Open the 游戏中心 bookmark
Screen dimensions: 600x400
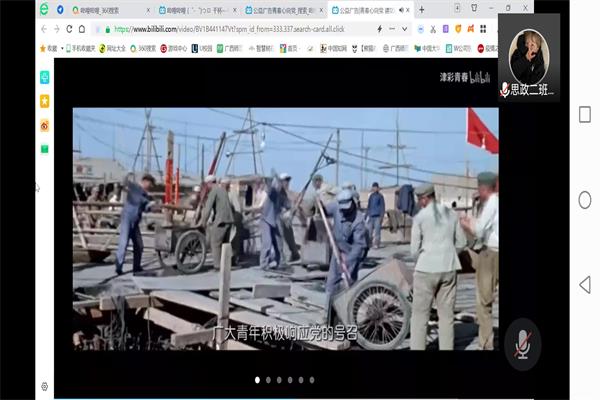(x=174, y=49)
